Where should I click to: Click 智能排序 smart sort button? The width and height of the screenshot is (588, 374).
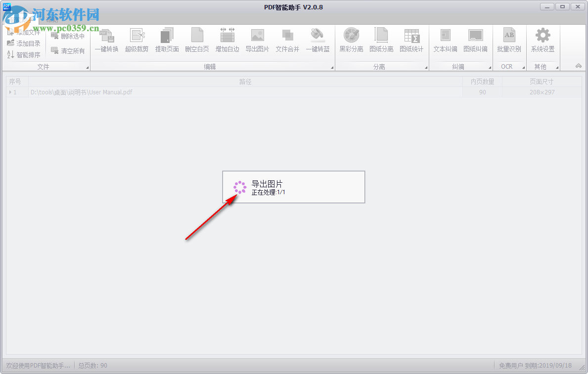24,55
